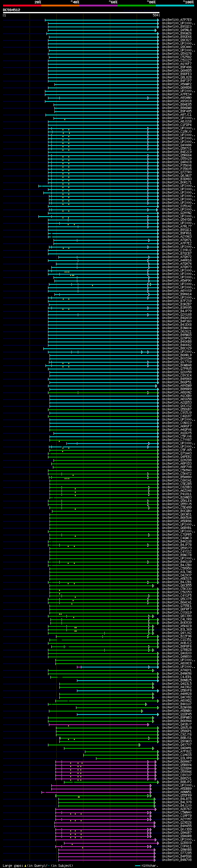This screenshot has height=868, width=197.
Task: Select the UniRef100_A5DR86 label
Action: point(177,521)
